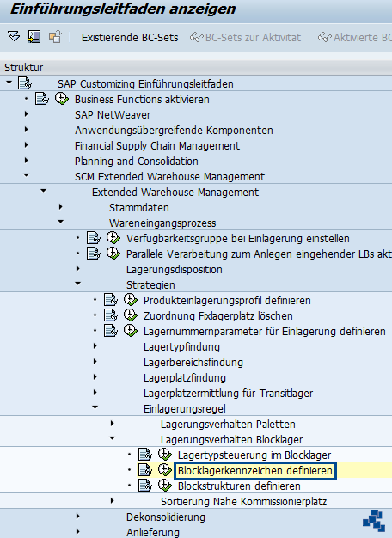Open documentation icon of Verfügbarkeitsgruppe bei Einlagerung
The height and width of the screenshot is (538, 392).
94,238
